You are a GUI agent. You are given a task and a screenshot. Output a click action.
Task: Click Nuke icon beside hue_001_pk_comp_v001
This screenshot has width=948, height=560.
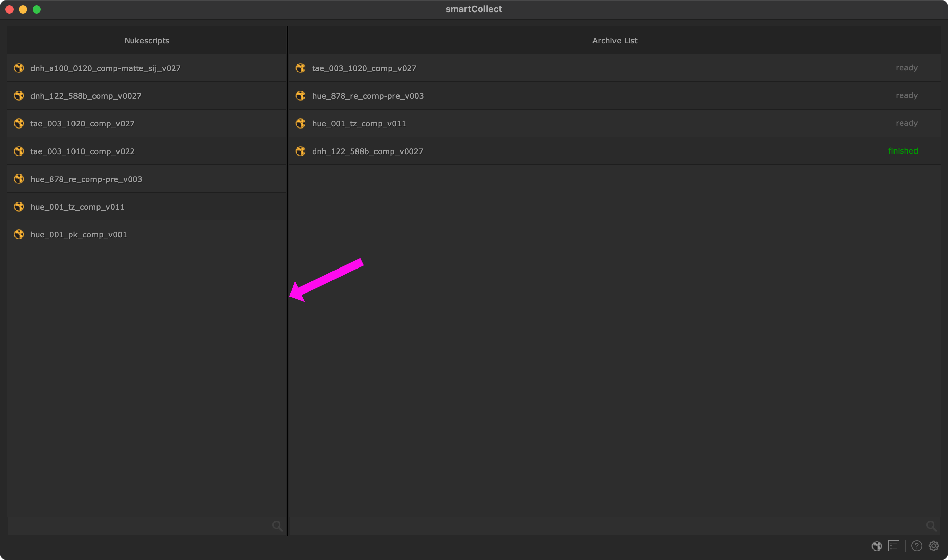[19, 234]
